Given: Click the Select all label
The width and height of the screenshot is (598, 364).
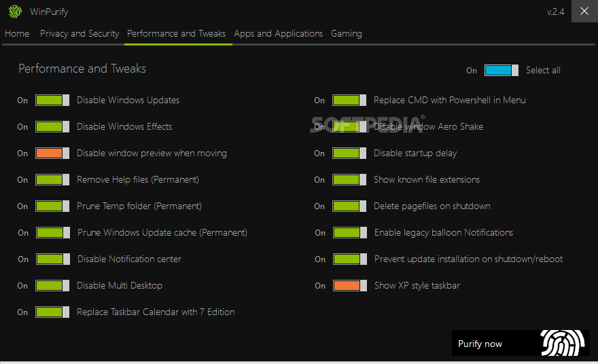Looking at the screenshot, I should pyautogui.click(x=543, y=70).
